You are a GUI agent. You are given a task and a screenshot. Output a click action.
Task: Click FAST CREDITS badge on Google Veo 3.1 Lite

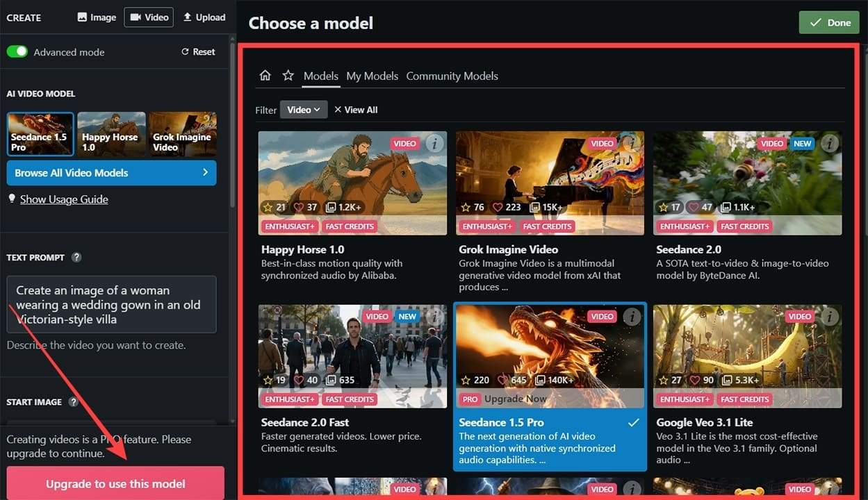(744, 399)
